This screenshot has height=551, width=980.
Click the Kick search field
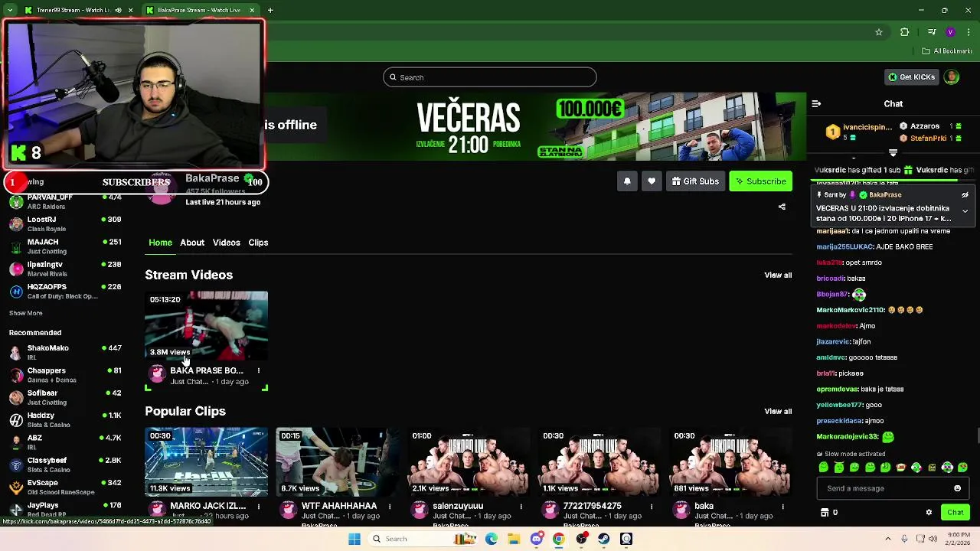[490, 77]
